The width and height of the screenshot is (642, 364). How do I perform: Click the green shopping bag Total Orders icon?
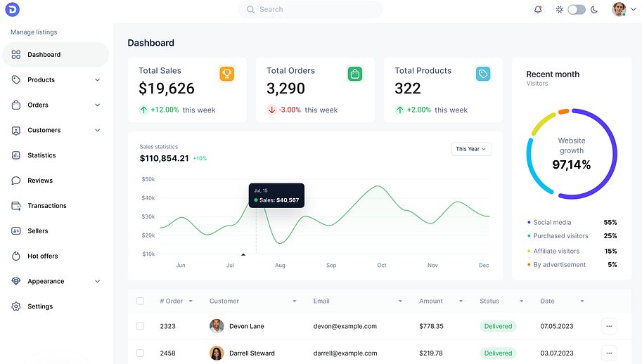pos(355,74)
